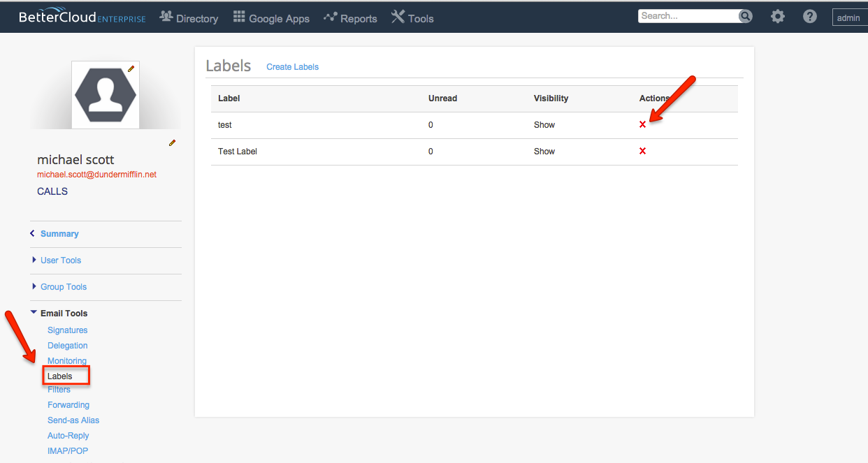Click the Label column header
This screenshot has height=463, width=868.
click(x=229, y=98)
